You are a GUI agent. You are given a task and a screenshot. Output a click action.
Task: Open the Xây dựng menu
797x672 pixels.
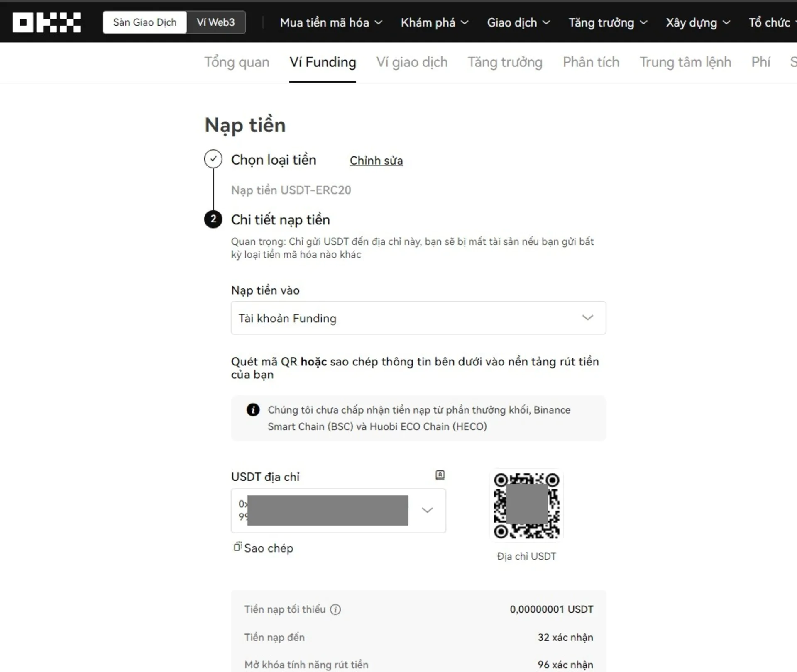[x=698, y=22]
